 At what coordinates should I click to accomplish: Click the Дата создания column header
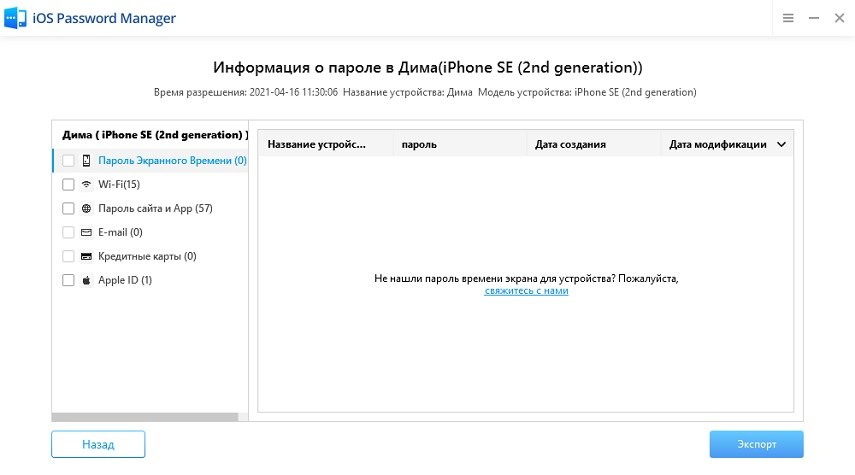pyautogui.click(x=593, y=145)
